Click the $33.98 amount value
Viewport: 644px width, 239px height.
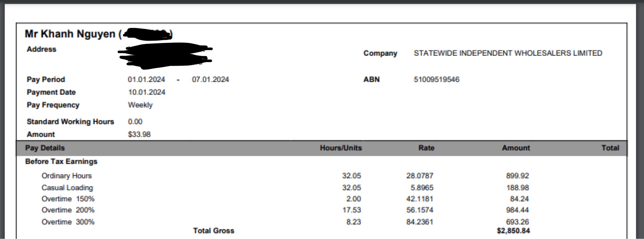(x=139, y=135)
